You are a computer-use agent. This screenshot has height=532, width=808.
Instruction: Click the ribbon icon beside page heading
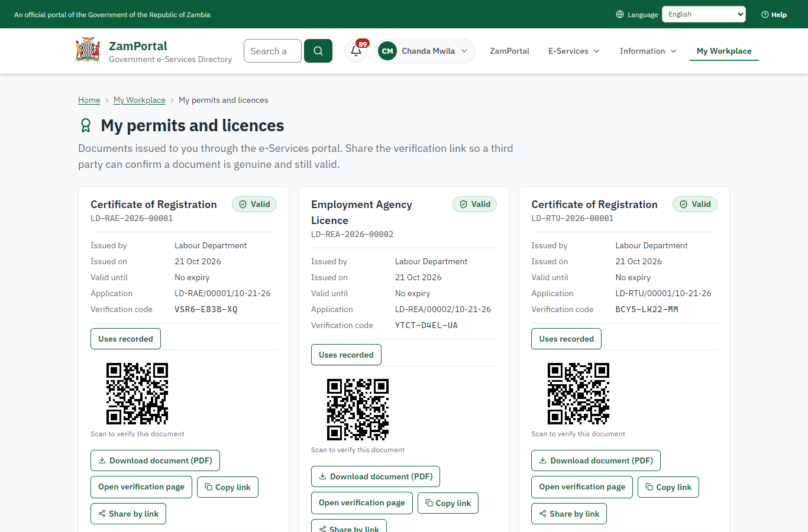[86, 125]
